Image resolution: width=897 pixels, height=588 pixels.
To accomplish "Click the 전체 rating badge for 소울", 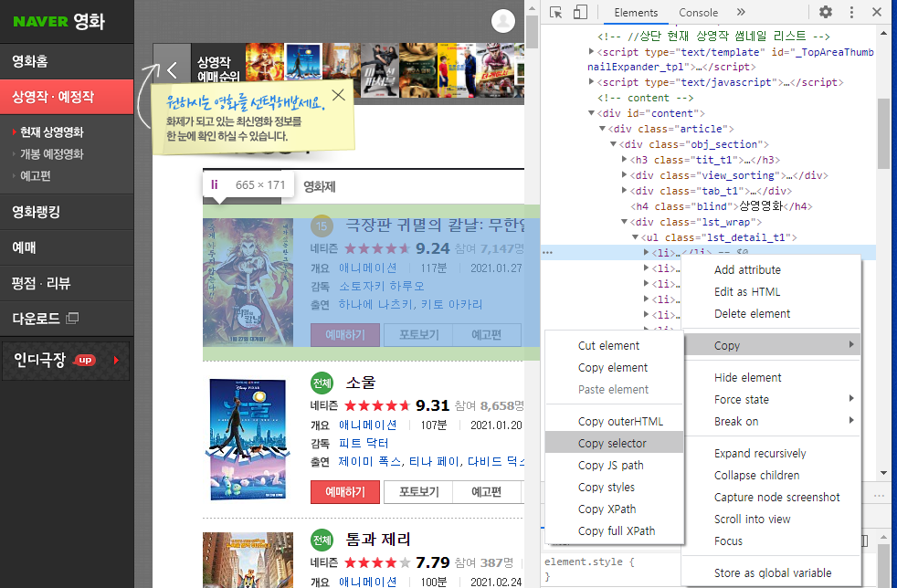I will tap(322, 383).
